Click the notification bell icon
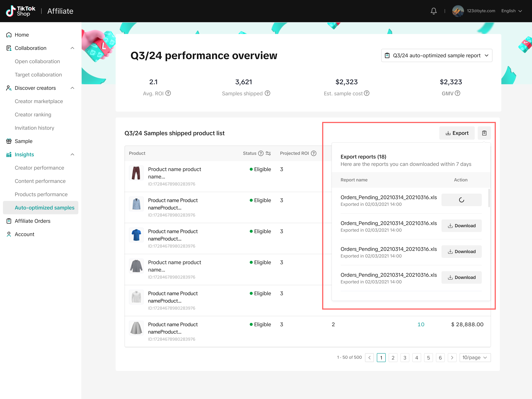 [433, 11]
